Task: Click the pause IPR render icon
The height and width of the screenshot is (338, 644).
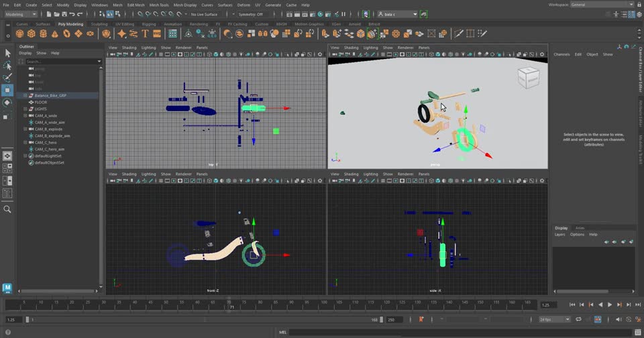Action: tap(343, 14)
